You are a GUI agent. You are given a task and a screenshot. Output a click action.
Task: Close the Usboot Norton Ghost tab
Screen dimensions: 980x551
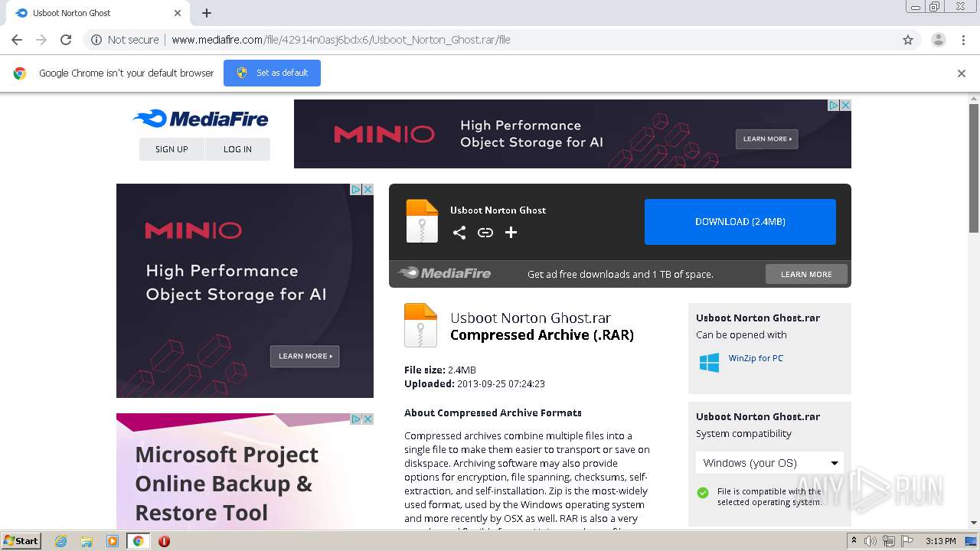click(178, 13)
